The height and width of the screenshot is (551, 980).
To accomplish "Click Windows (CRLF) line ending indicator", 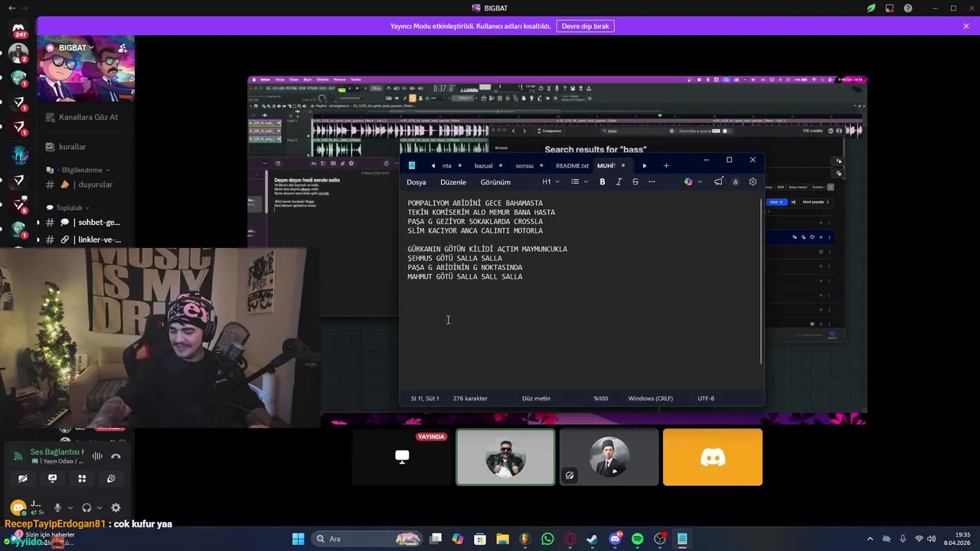I will point(651,398).
